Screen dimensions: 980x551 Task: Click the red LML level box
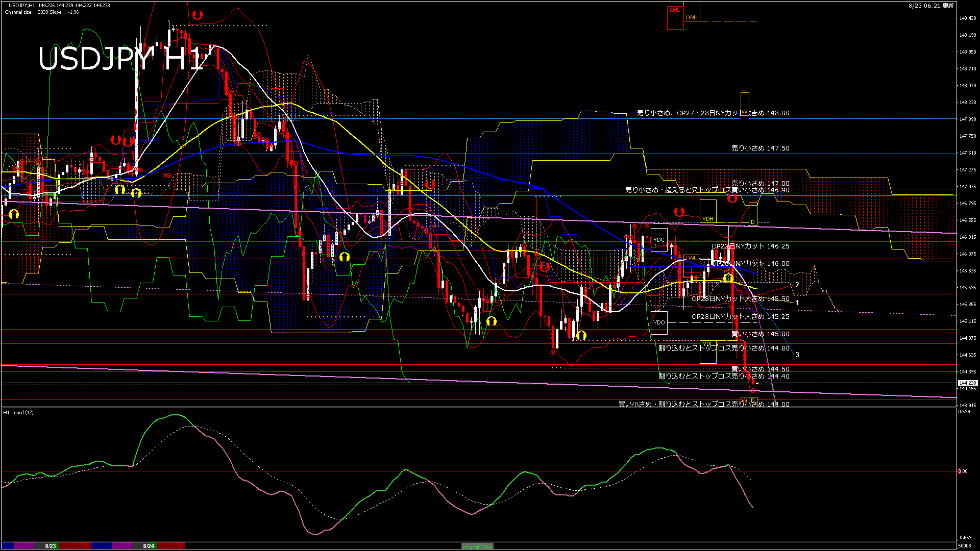(675, 17)
